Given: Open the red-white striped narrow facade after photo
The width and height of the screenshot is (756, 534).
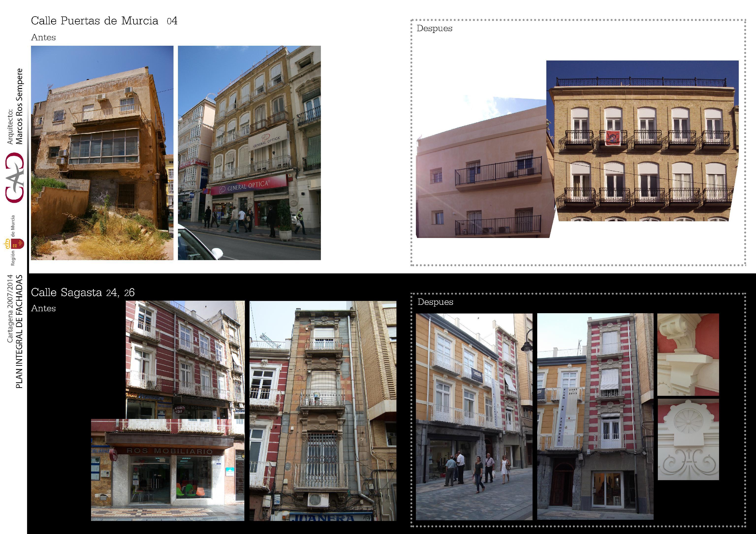Looking at the screenshot, I should tap(595, 416).
